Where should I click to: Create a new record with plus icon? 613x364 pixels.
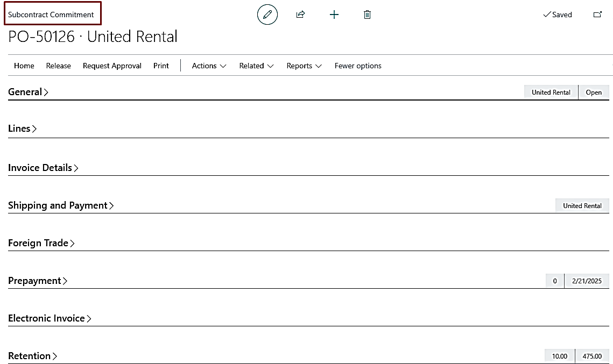coord(334,15)
